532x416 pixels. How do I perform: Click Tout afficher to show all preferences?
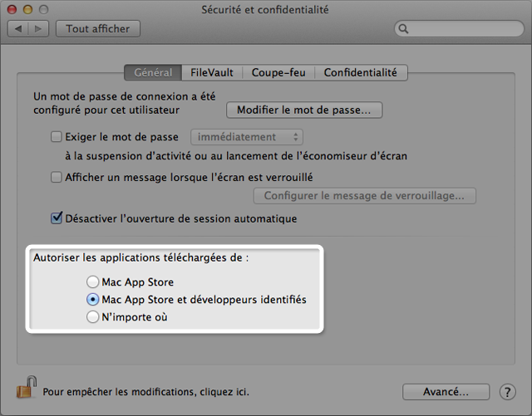click(x=98, y=29)
